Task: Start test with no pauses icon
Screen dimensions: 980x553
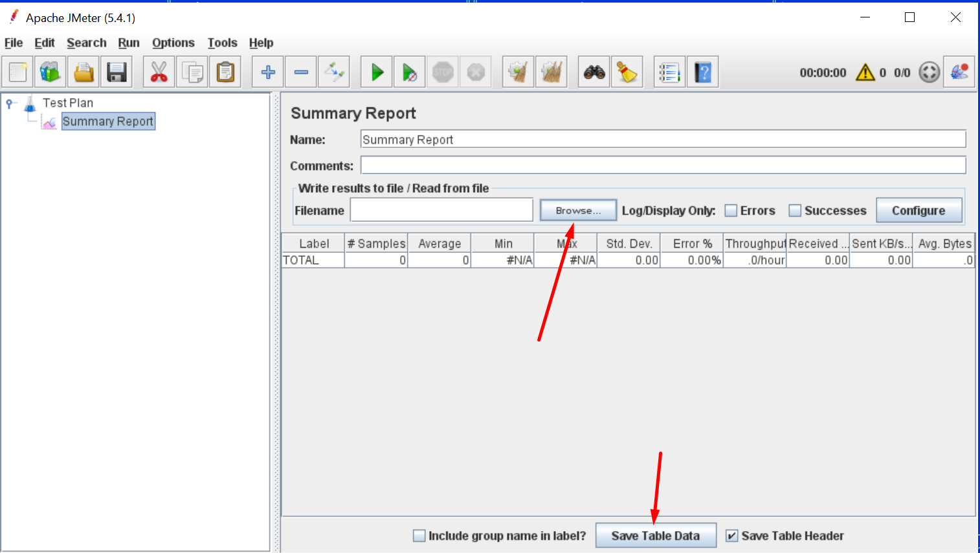Action: pos(410,72)
